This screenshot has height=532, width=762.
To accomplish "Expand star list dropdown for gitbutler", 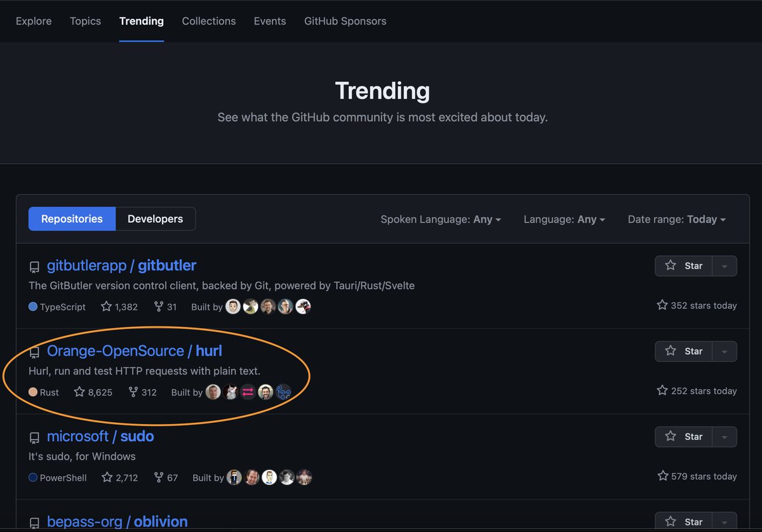I will pyautogui.click(x=725, y=266).
